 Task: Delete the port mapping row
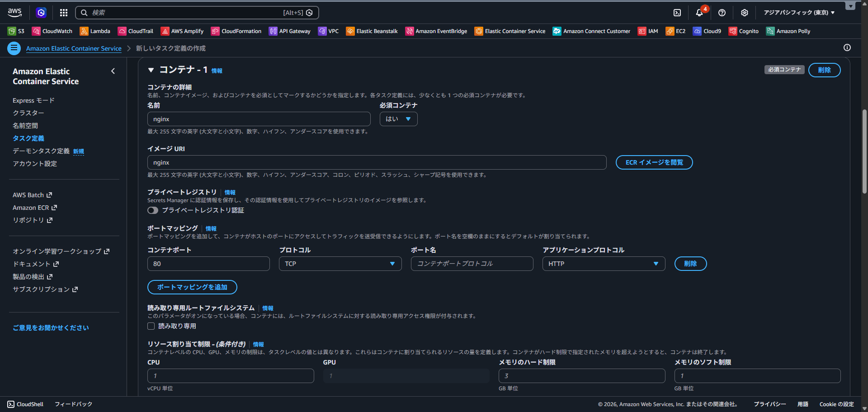pos(690,264)
